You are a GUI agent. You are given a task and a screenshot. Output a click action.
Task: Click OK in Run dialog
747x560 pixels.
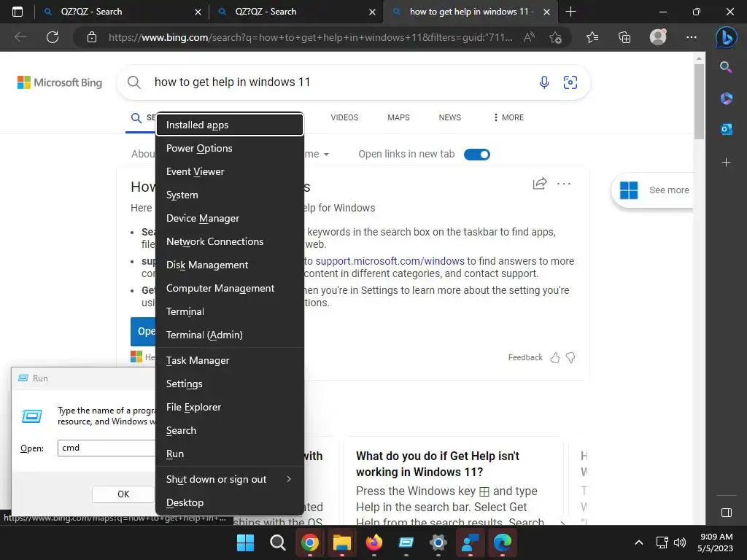[x=123, y=494]
